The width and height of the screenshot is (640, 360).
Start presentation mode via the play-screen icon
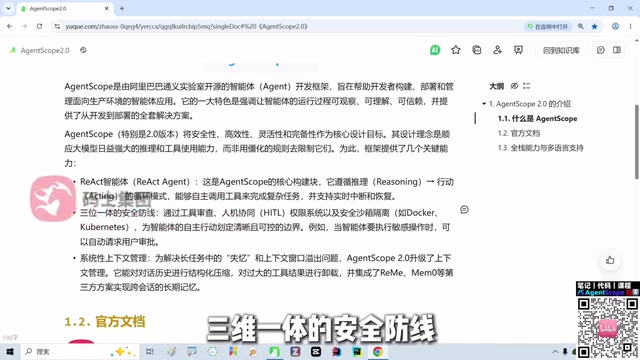click(x=518, y=50)
